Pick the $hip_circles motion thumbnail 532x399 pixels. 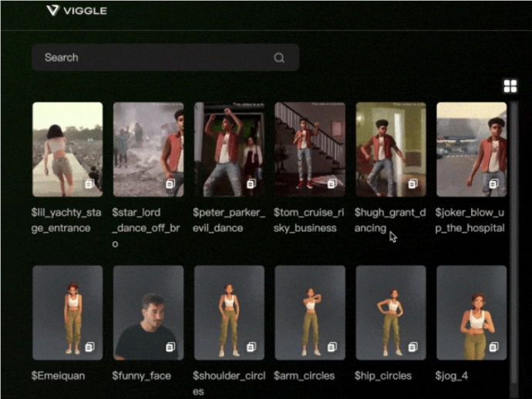click(390, 313)
